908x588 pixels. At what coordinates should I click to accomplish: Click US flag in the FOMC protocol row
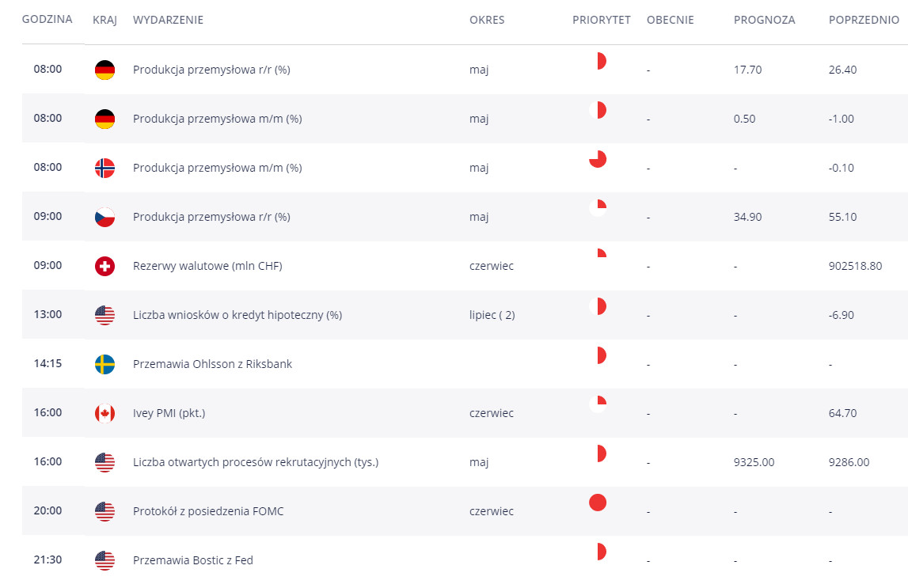(x=104, y=511)
